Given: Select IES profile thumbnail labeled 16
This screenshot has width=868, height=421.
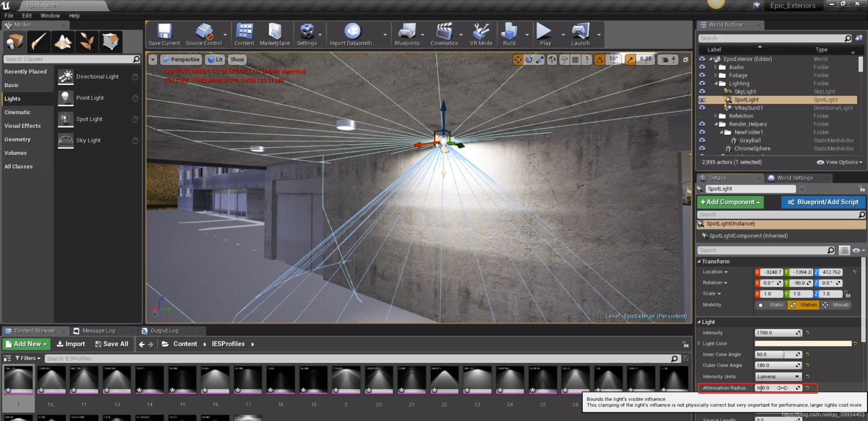Looking at the screenshot, I should coord(215,380).
